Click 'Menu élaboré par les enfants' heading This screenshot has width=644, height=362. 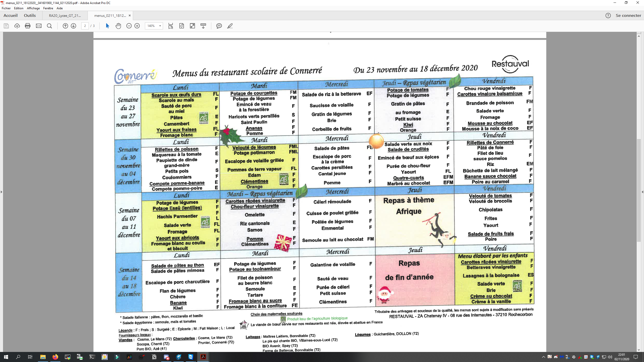click(x=493, y=256)
